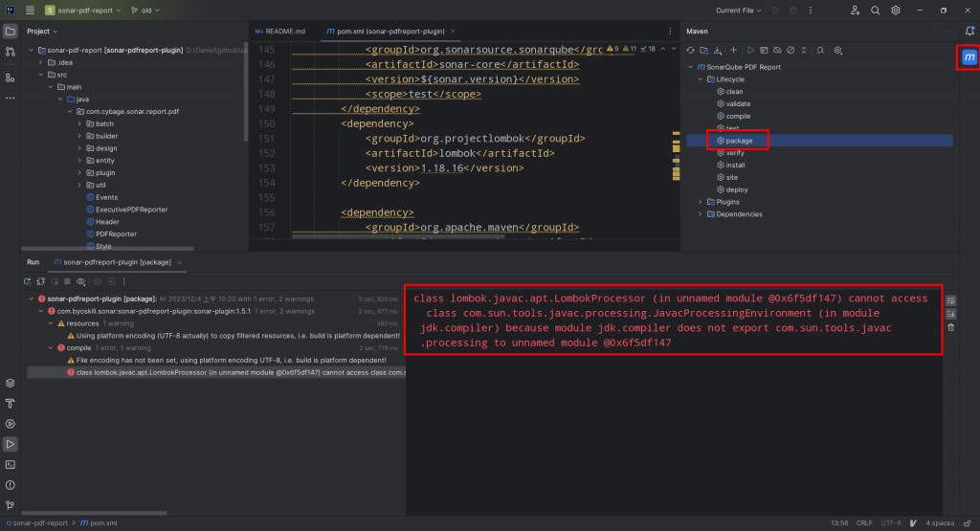Open the Project tool window icon
This screenshot has height=531, width=980.
pyautogui.click(x=10, y=32)
